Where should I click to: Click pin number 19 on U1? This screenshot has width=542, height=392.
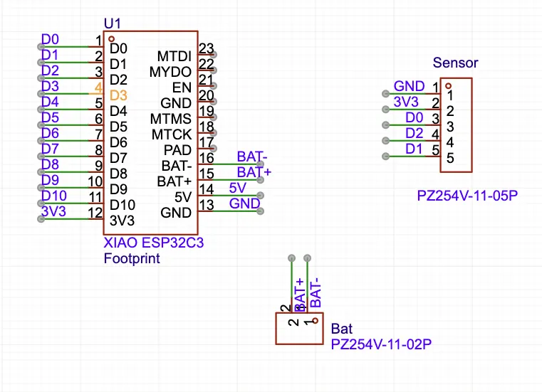pyautogui.click(x=207, y=111)
